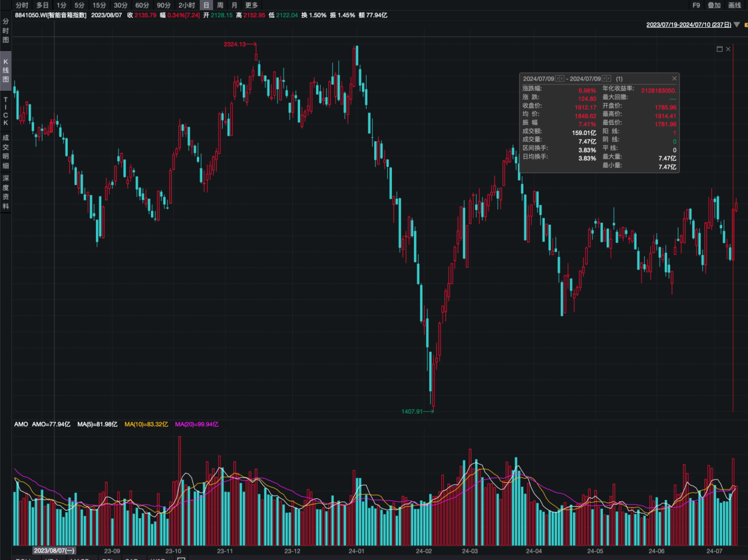The image size is (748, 560).
Task: Open the 分时图 sidebar tab
Action: (x=5, y=31)
